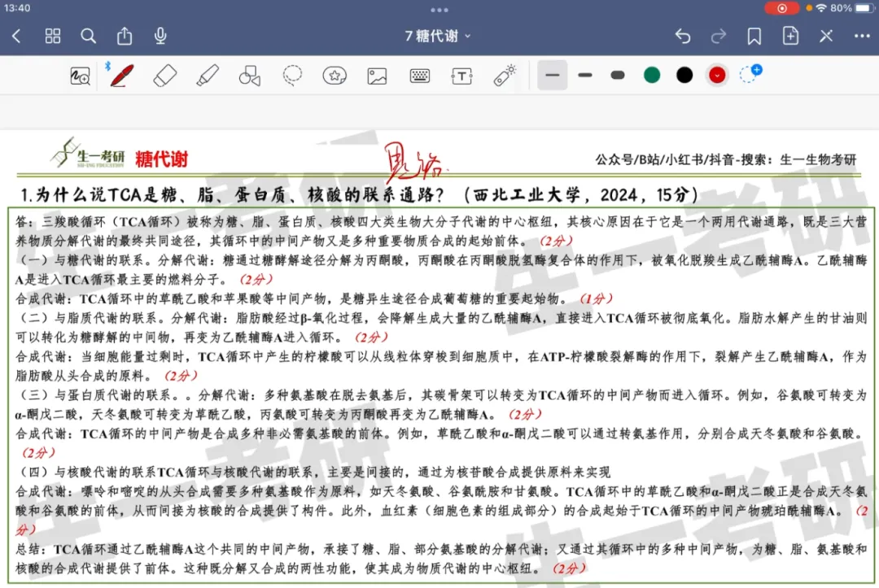Switch to keyboard typing mode

(x=418, y=74)
